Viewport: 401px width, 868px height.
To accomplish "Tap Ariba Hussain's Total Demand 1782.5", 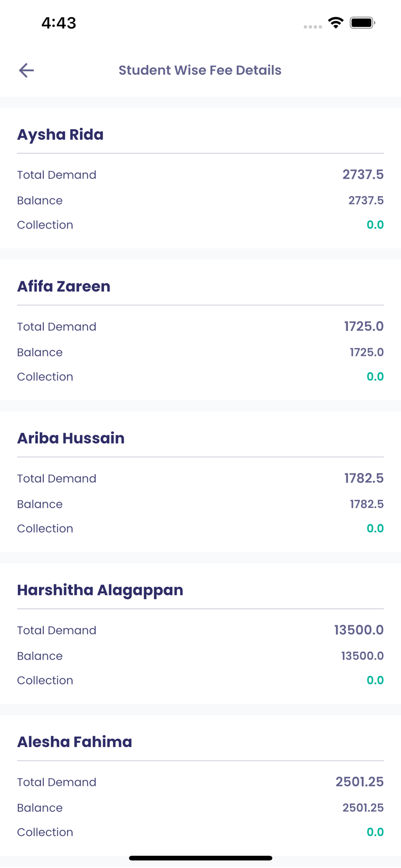I will (364, 478).
